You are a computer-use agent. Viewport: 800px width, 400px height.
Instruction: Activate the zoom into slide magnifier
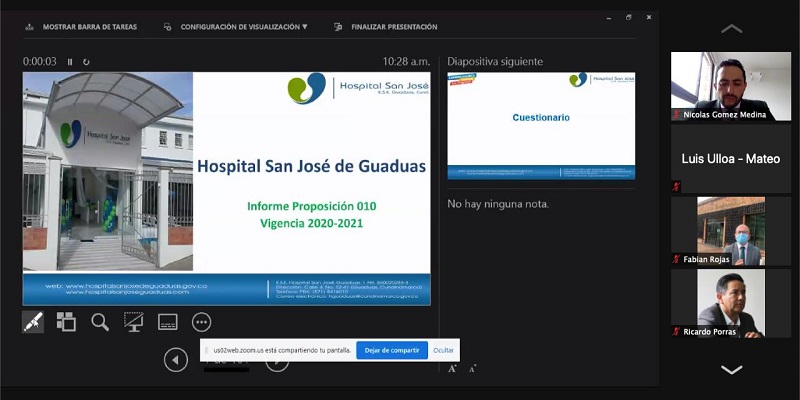coord(100,322)
